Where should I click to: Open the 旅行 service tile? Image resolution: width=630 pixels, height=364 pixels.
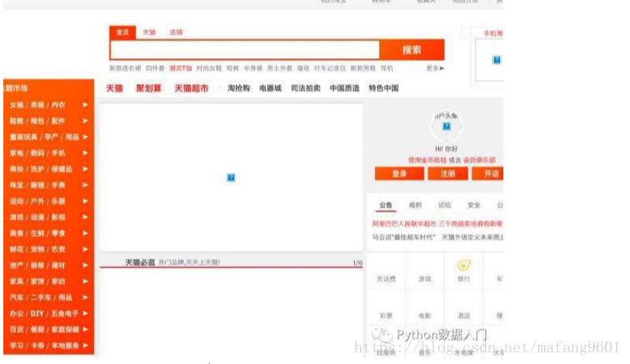click(463, 272)
